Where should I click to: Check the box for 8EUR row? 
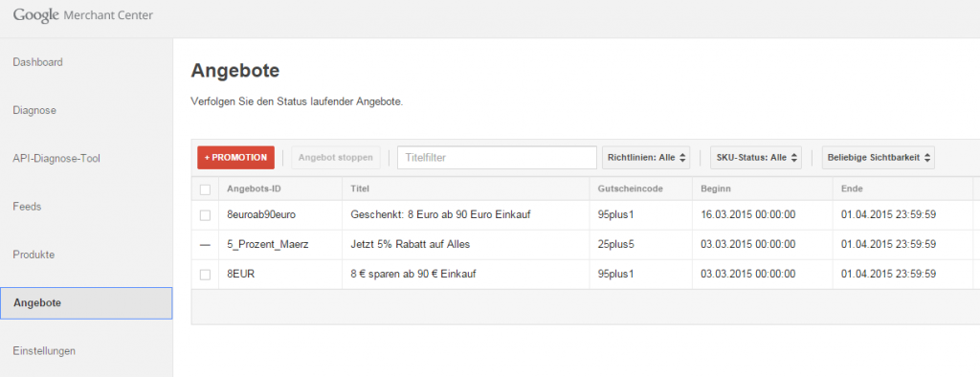pos(205,275)
